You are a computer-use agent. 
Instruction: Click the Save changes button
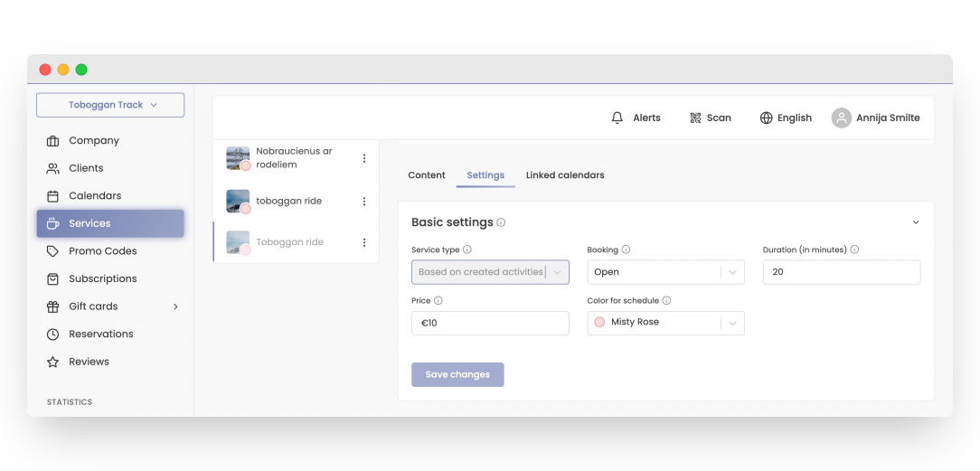click(x=457, y=374)
